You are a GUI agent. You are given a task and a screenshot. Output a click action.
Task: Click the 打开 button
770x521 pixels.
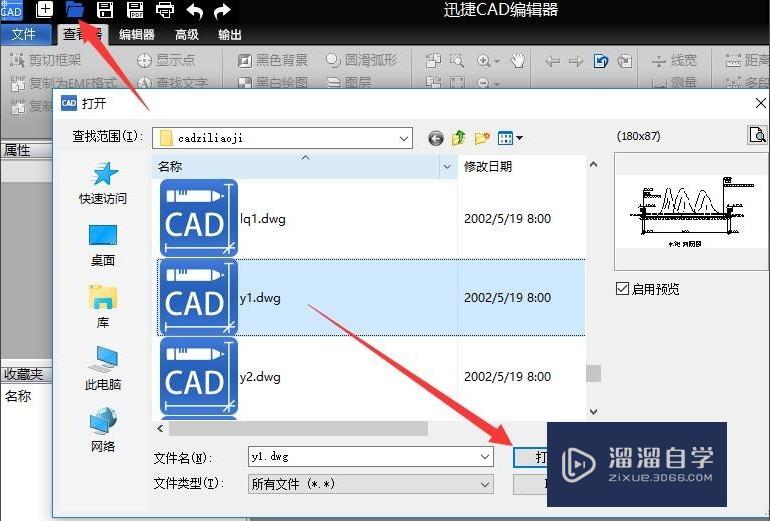[x=530, y=457]
